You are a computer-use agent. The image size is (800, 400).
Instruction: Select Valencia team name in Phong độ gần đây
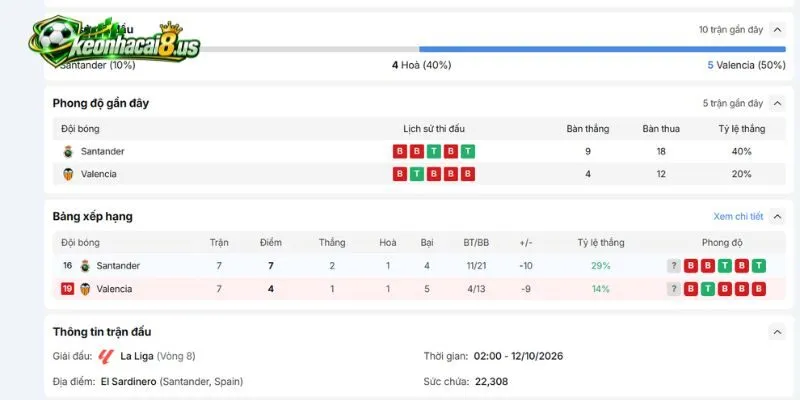pyautogui.click(x=98, y=174)
